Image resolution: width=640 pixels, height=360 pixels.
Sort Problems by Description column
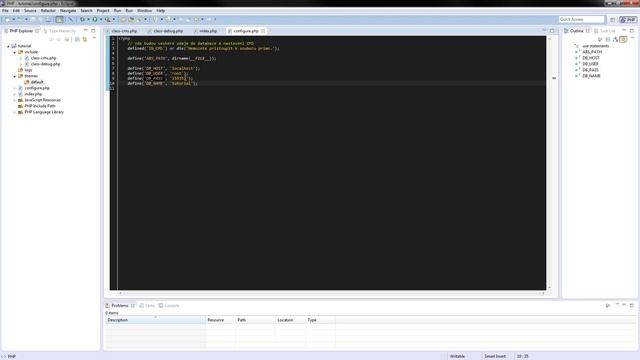pyautogui.click(x=155, y=320)
